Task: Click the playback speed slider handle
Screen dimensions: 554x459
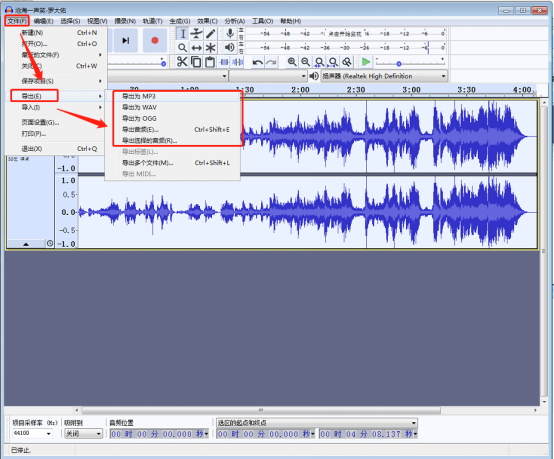Action: point(399,64)
